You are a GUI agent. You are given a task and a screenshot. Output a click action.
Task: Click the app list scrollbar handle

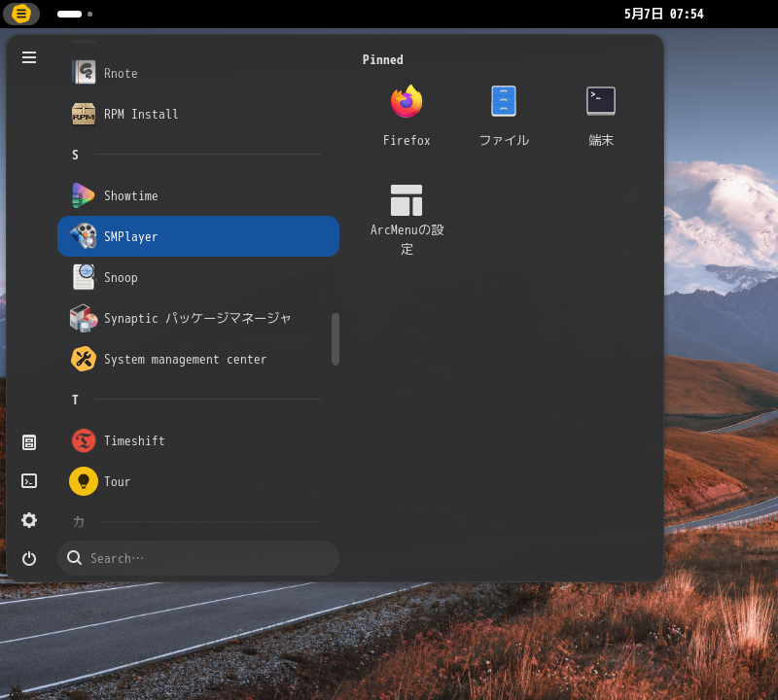pos(336,339)
